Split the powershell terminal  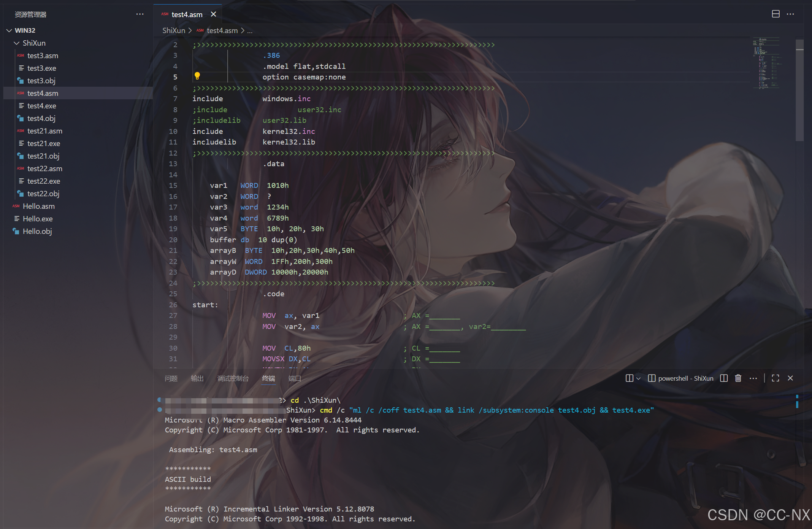(724, 378)
